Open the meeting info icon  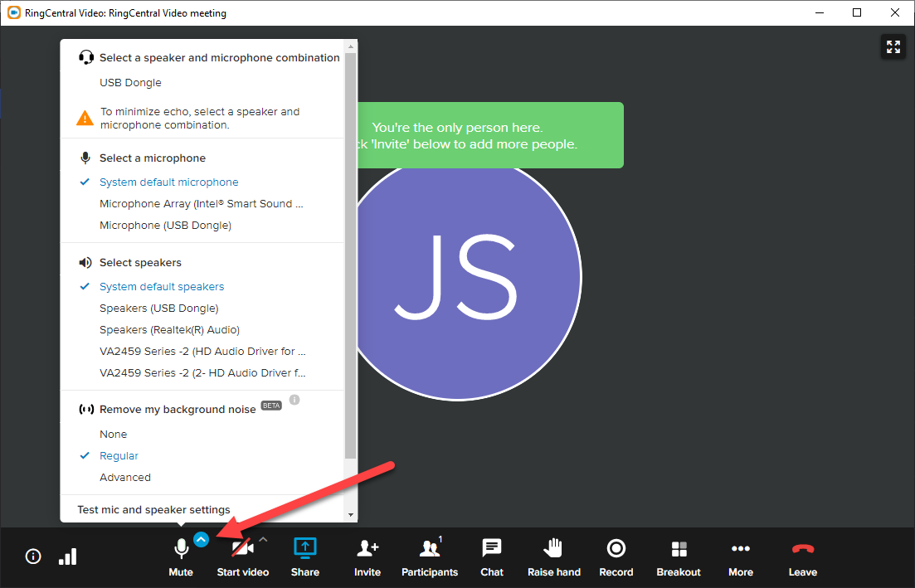click(33, 556)
